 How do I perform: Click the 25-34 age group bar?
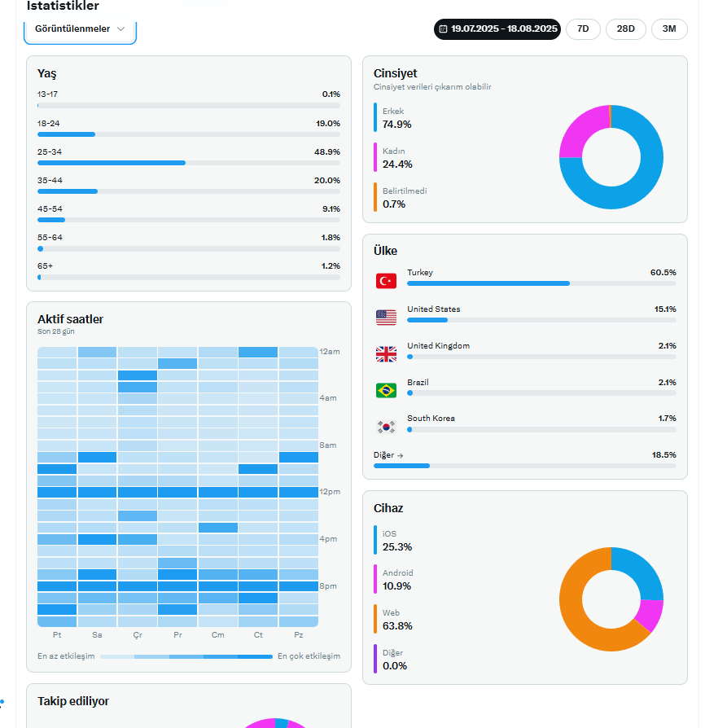click(188, 163)
